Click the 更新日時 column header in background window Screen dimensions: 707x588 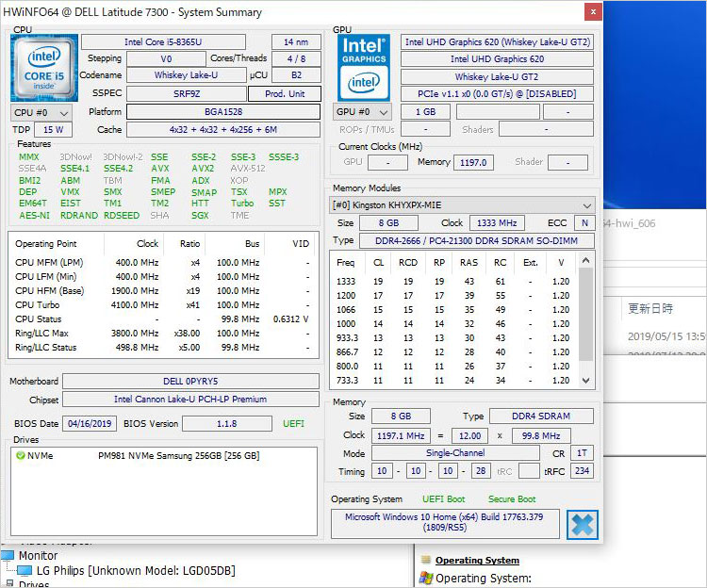pos(650,309)
